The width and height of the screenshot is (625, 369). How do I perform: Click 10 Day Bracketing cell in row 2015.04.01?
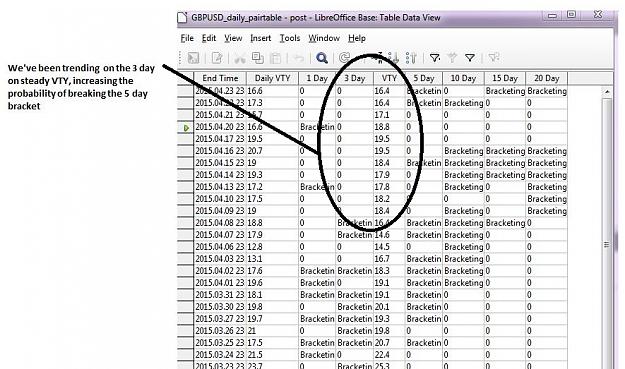[463, 283]
